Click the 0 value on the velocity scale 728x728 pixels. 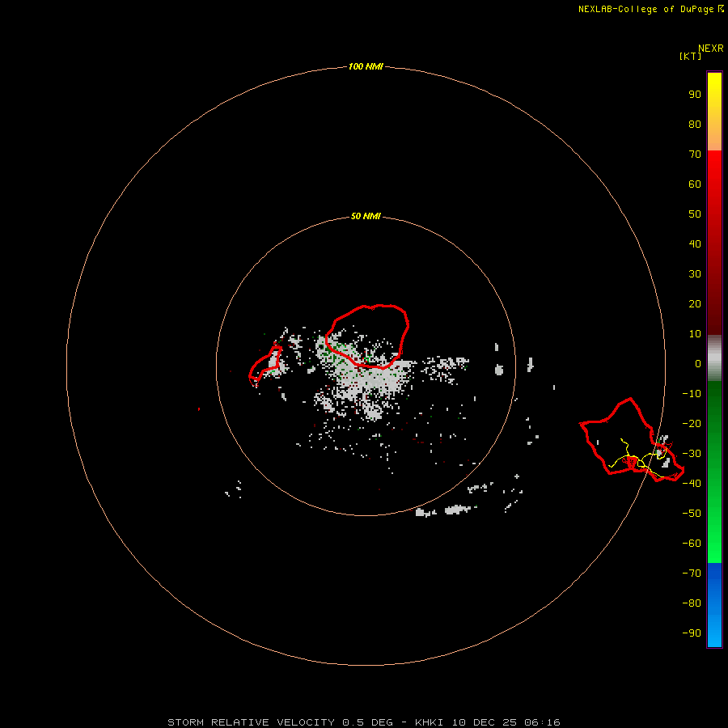coord(698,363)
